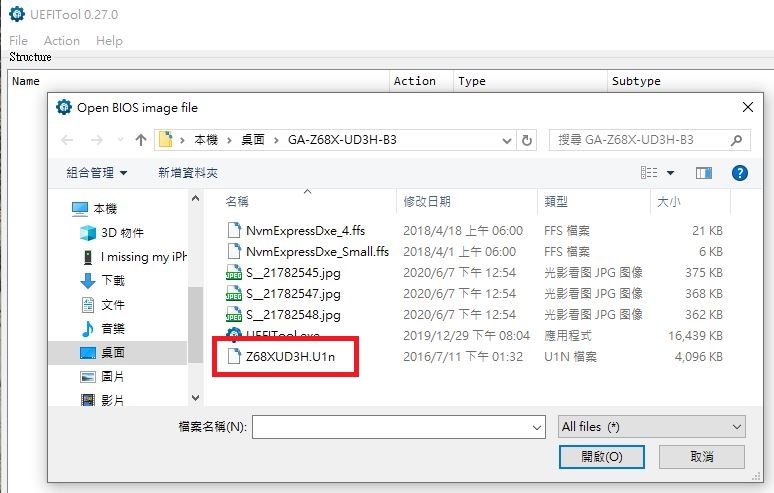774x493 pixels.
Task: Select 音樂 in the navigation pane
Action: point(103,328)
